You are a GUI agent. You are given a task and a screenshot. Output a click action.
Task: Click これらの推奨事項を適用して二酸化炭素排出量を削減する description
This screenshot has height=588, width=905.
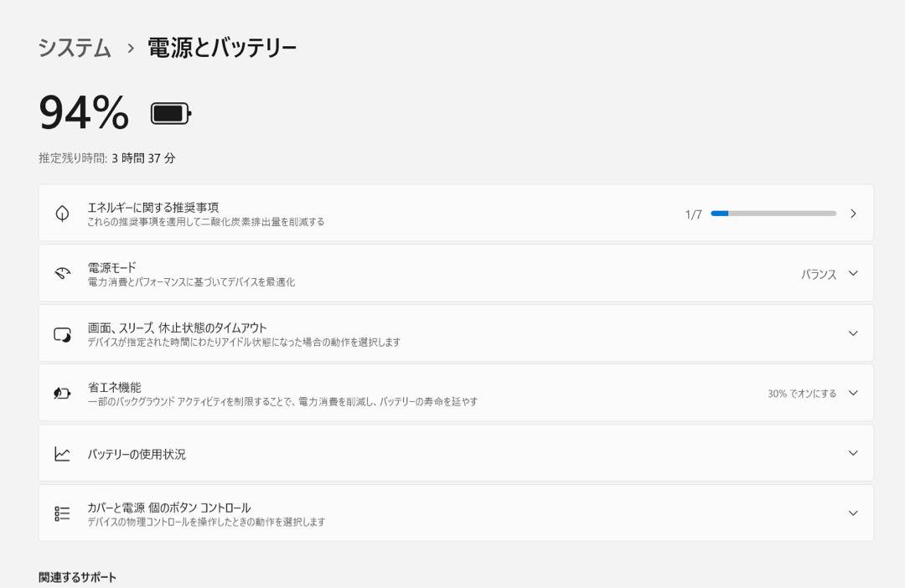point(206,222)
